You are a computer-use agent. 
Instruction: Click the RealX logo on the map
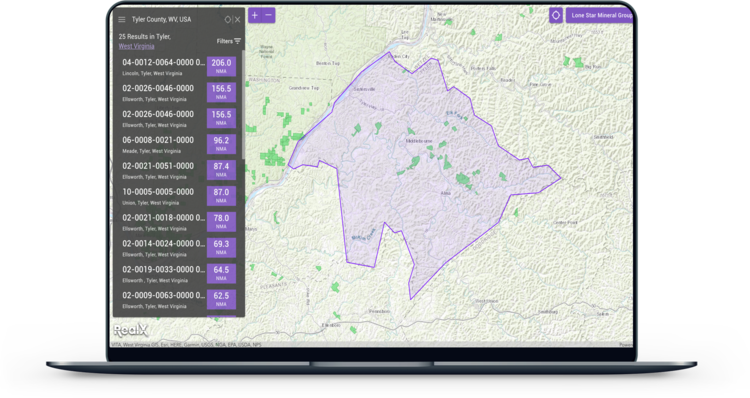131,330
